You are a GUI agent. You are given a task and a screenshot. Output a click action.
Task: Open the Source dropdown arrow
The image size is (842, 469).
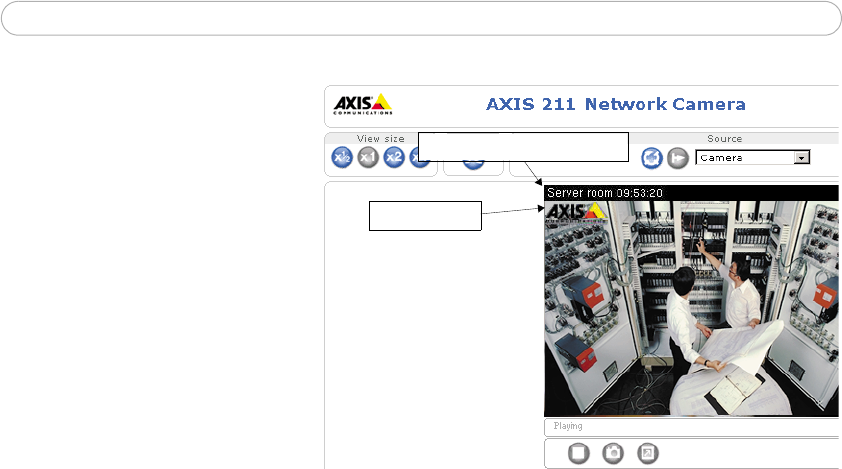click(x=802, y=158)
